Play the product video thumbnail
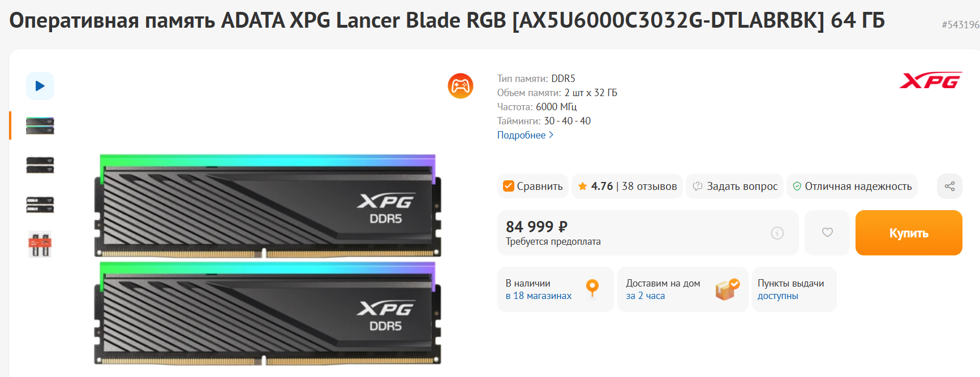The height and width of the screenshot is (377, 980). point(40,86)
